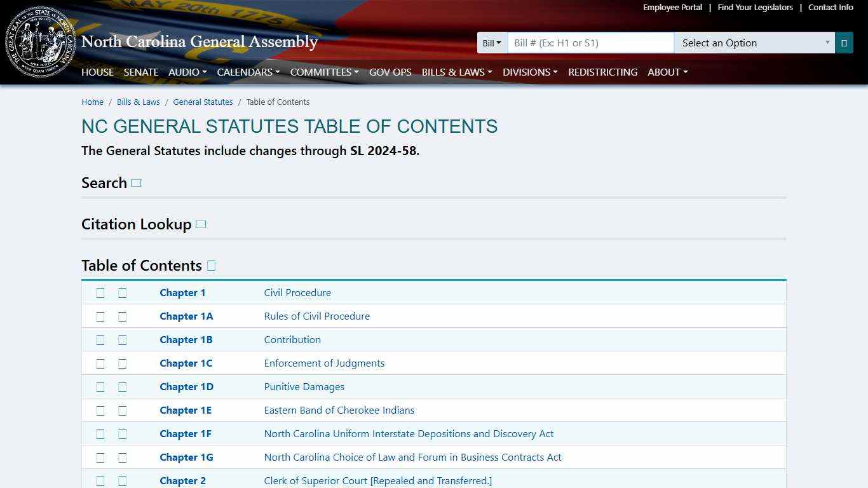Screen dimensions: 868x488
Task: Follow the 'Rules of Civil Procedure' link
Action: 316,316
